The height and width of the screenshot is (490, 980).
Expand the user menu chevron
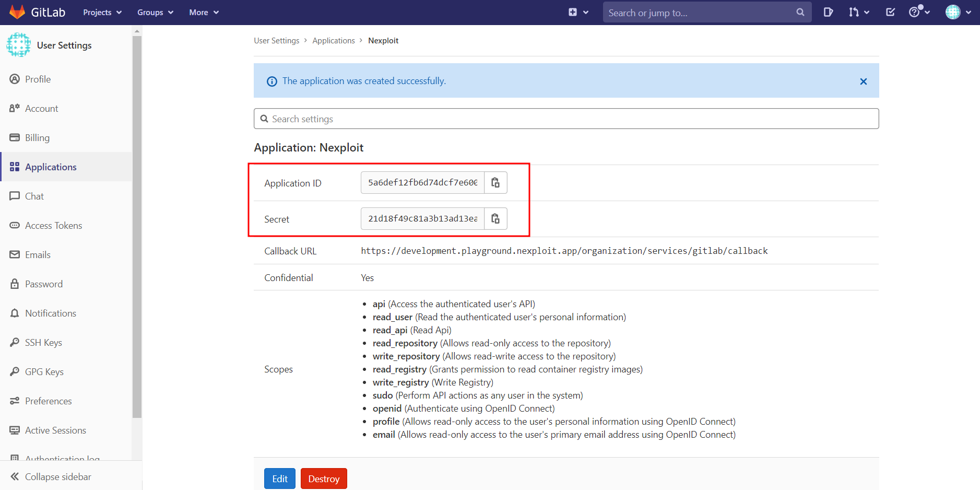coord(968,12)
